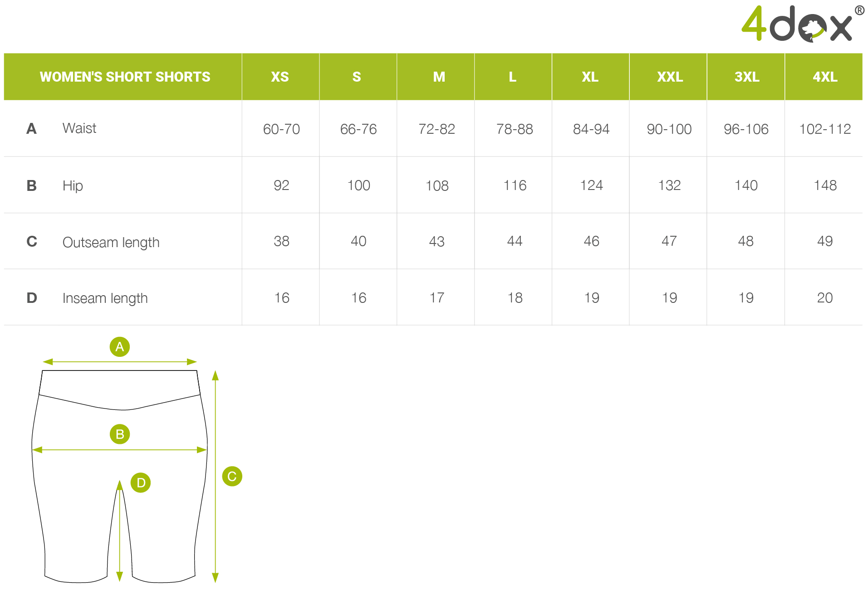Click the 72-82 waist value for M
Viewport: 868px width, 589px height.
click(436, 129)
